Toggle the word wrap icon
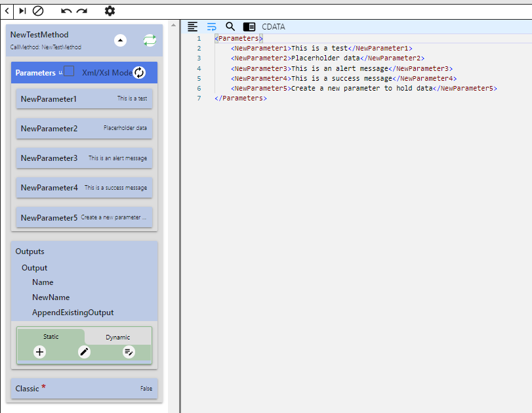The image size is (532, 413). [x=211, y=26]
